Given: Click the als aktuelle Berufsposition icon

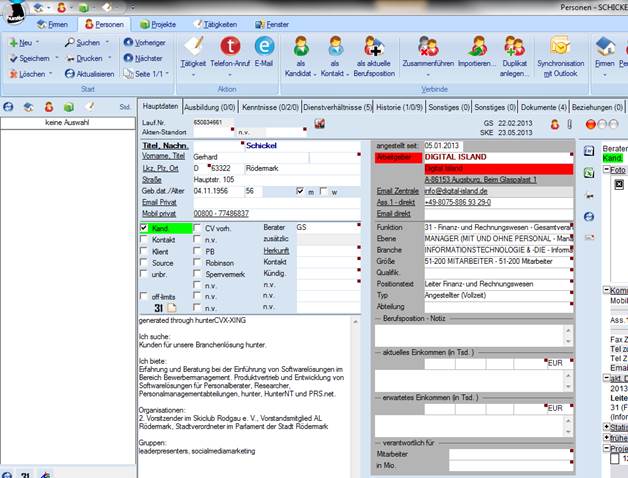Looking at the screenshot, I should [x=377, y=46].
